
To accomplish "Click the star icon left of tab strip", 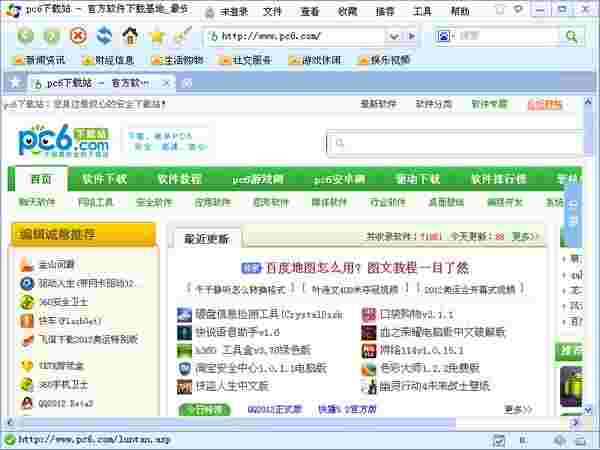I will click(15, 82).
